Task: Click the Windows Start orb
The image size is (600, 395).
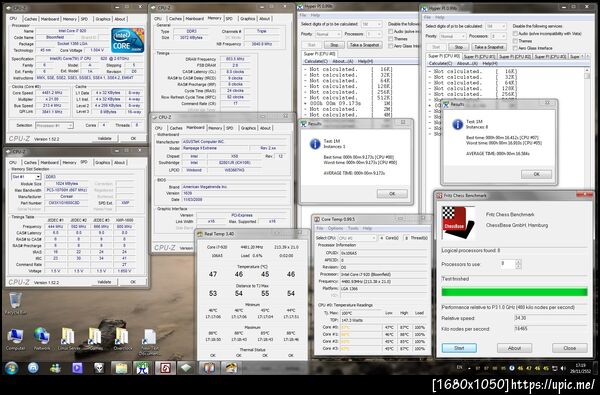Action: coord(11,368)
